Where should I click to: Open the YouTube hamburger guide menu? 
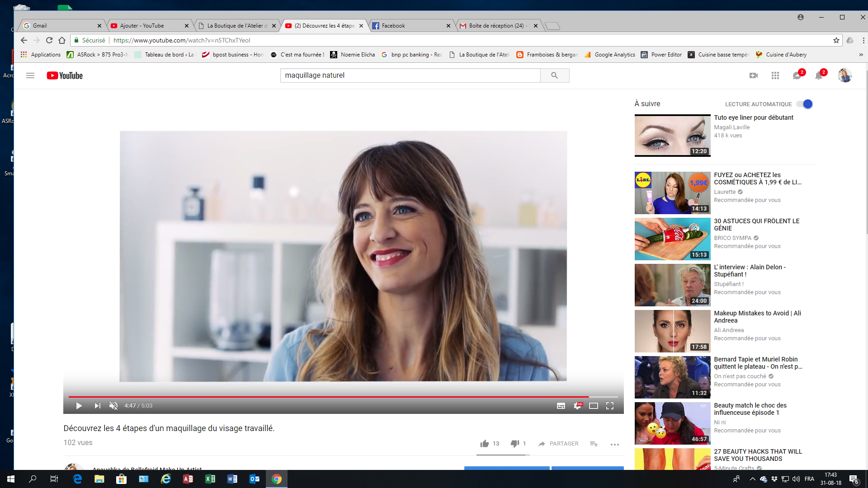(30, 75)
